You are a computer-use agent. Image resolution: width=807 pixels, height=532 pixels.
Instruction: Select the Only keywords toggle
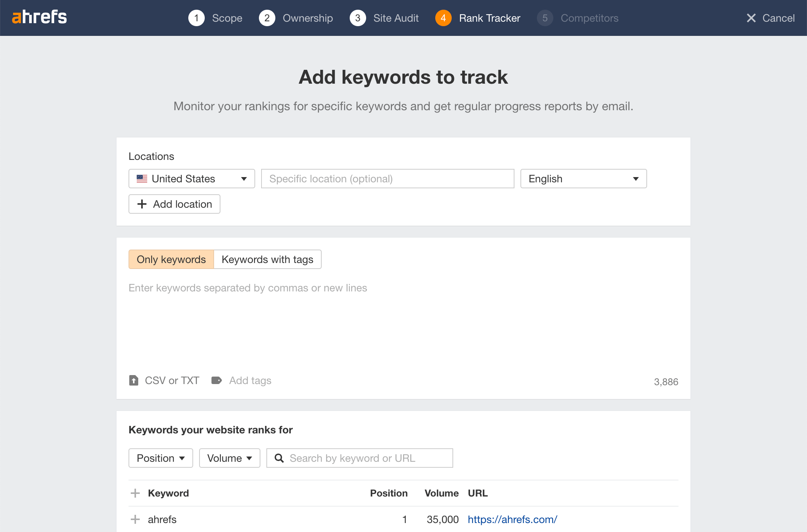click(171, 259)
